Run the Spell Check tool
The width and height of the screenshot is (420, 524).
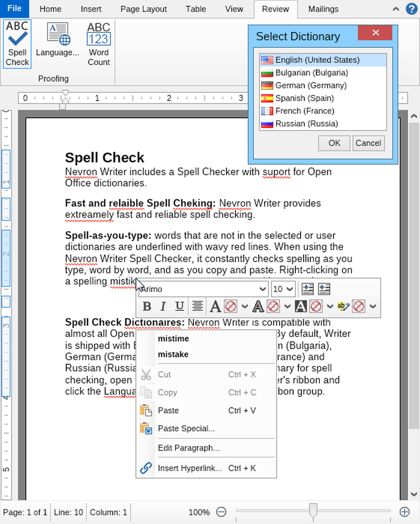(17, 44)
